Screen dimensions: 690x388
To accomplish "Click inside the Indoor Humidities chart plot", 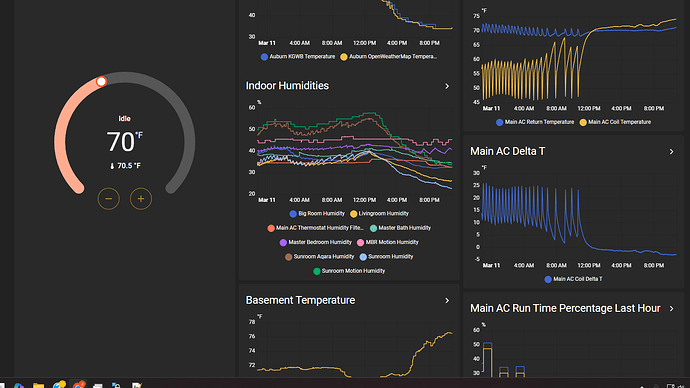I will 355,150.
